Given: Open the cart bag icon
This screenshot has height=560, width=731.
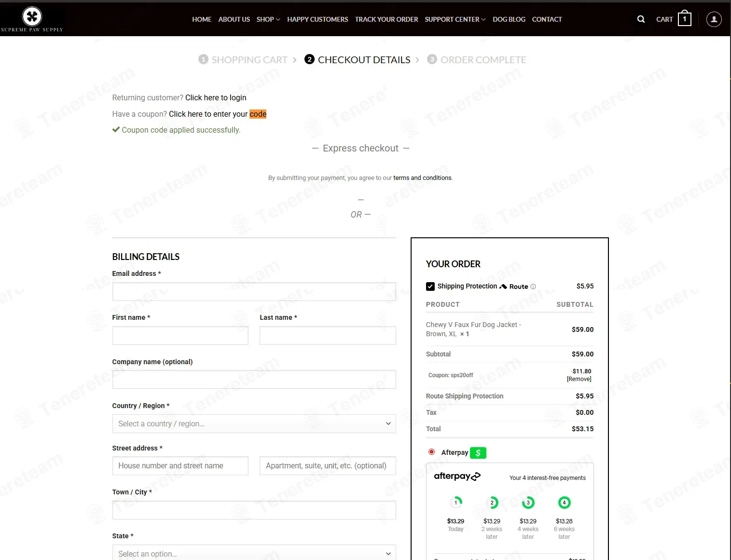Looking at the screenshot, I should pyautogui.click(x=684, y=19).
